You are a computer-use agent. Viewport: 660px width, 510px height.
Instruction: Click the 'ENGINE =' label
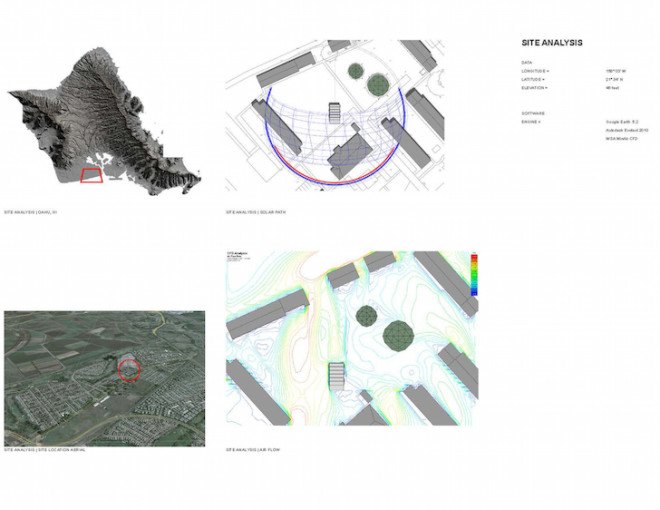tap(531, 122)
